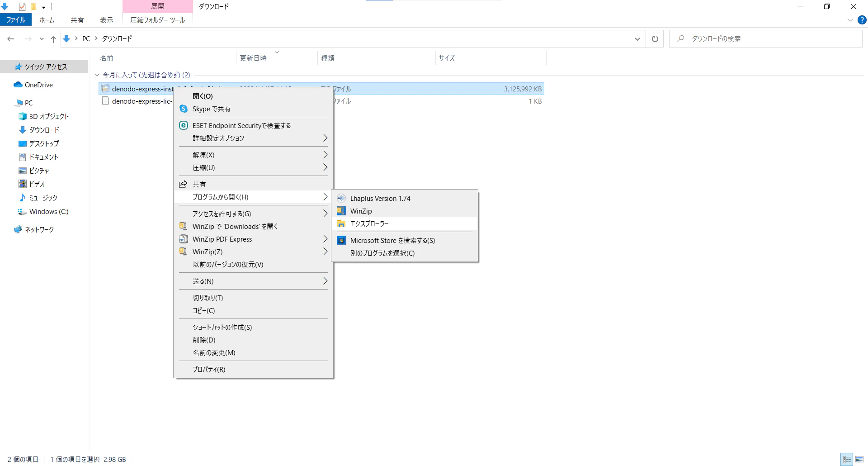The height and width of the screenshot is (466, 868).
Task: Click the ネットワーク icon in sidebar
Action: pyautogui.click(x=18, y=229)
